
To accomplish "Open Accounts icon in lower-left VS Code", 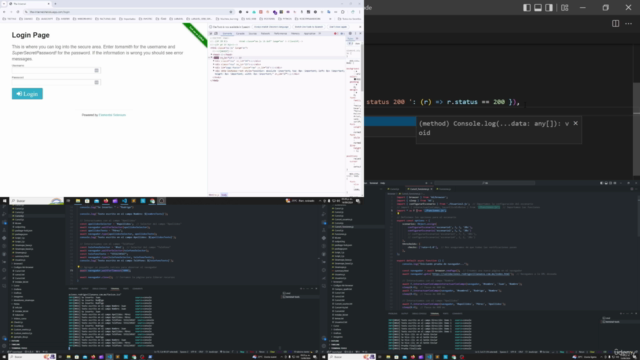I will click(x=4, y=338).
